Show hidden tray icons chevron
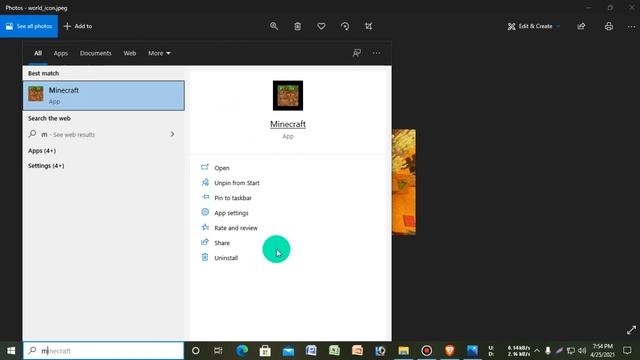This screenshot has width=640, height=360. click(537, 351)
